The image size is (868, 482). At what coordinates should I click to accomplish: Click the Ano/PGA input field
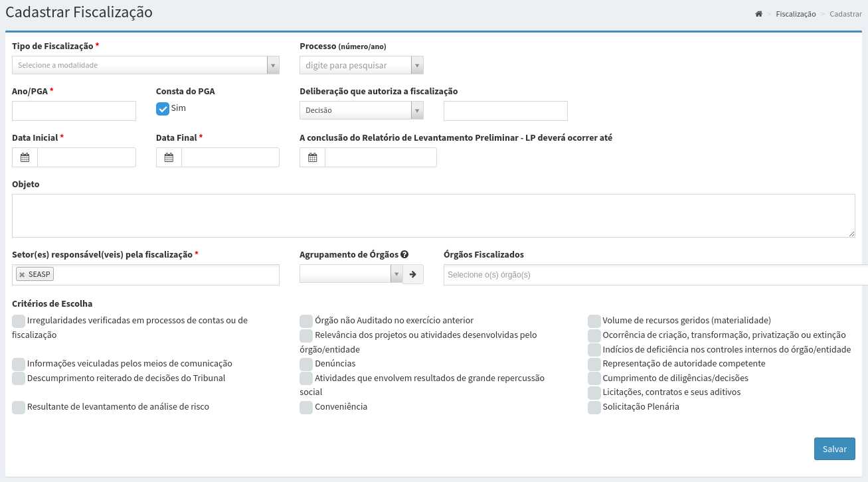pyautogui.click(x=74, y=111)
